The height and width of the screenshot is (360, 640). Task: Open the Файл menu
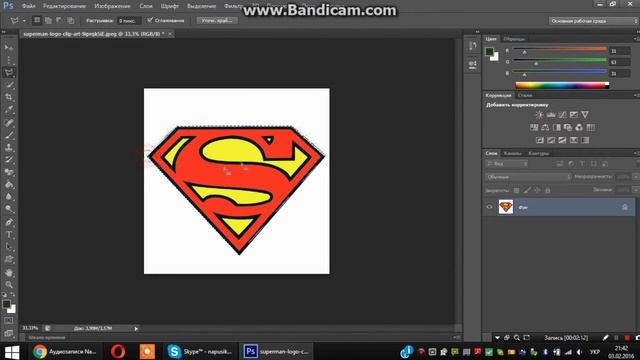[x=28, y=6]
